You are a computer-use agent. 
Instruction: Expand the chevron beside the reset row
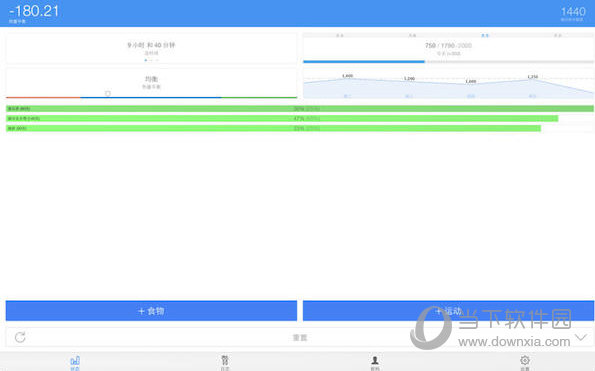click(x=581, y=337)
